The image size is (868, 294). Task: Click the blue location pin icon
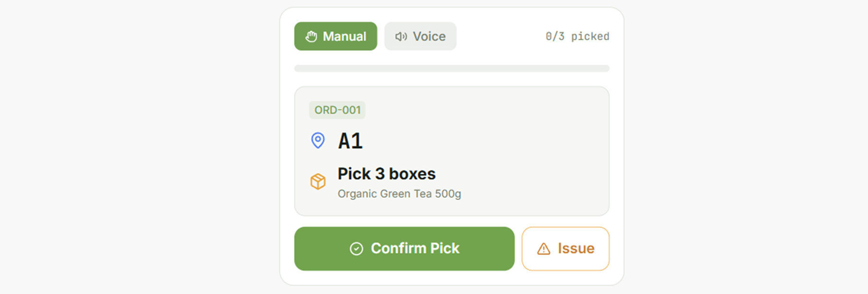318,141
